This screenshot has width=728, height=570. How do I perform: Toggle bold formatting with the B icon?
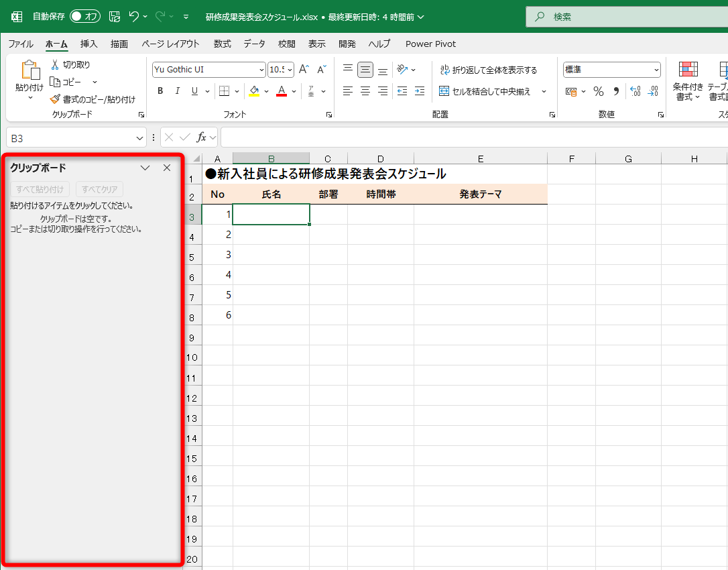pos(160,91)
